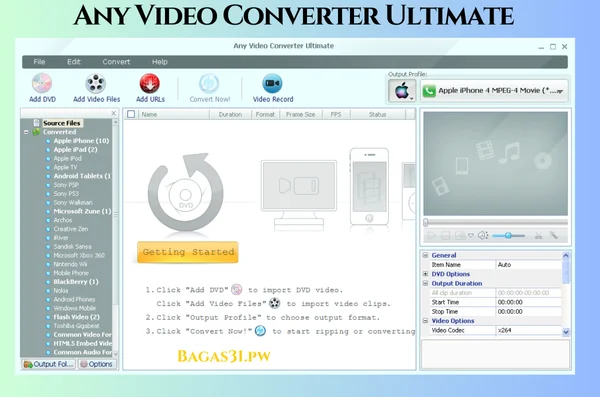
Task: Collapse the Video Options section
Action: (x=425, y=320)
